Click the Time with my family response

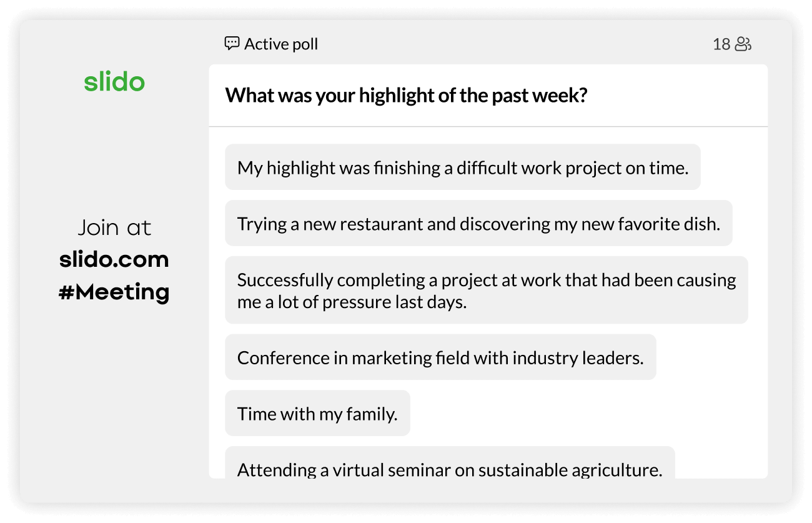pyautogui.click(x=317, y=414)
